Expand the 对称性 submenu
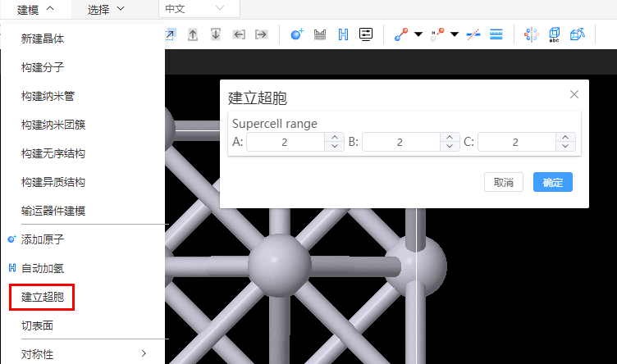Screen dimensions: 617x364 point(85,354)
